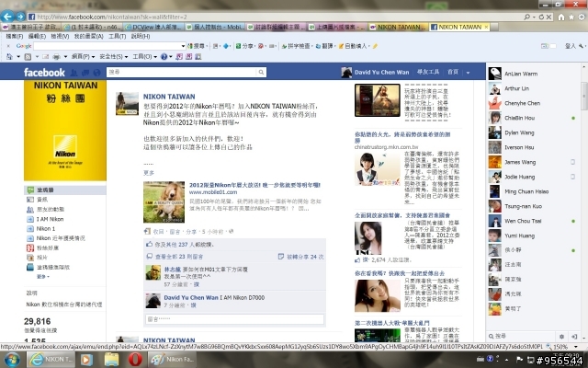Open help icon in command bar
Viewport: 588px width, 368px height.
coord(164,57)
